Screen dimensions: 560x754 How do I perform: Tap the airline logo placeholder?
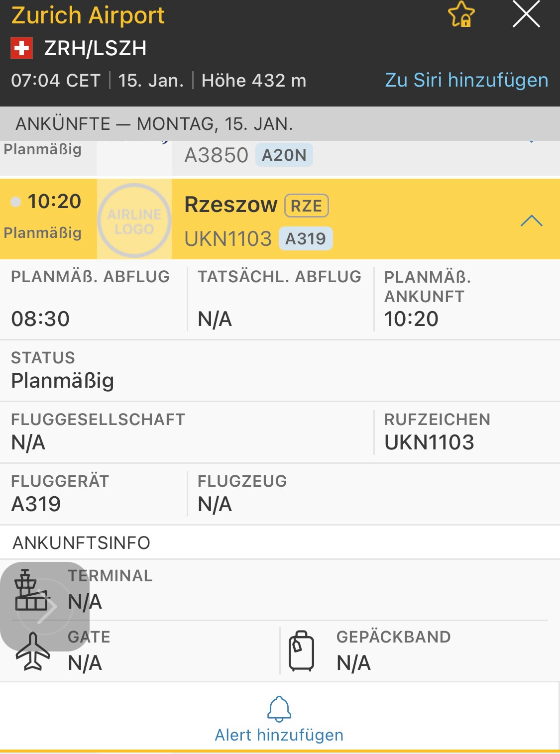pyautogui.click(x=134, y=220)
